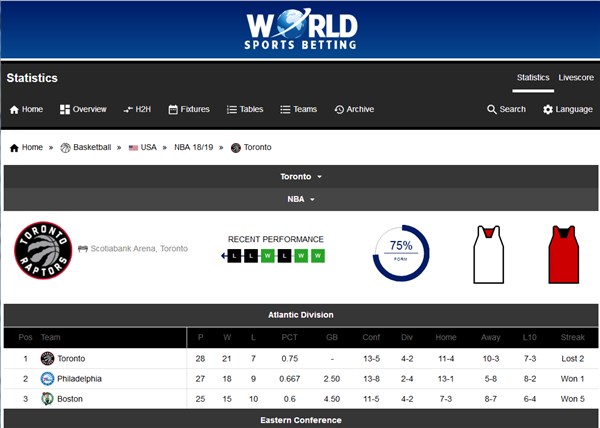Click the Home column header
The height and width of the screenshot is (428, 600).
tap(446, 337)
